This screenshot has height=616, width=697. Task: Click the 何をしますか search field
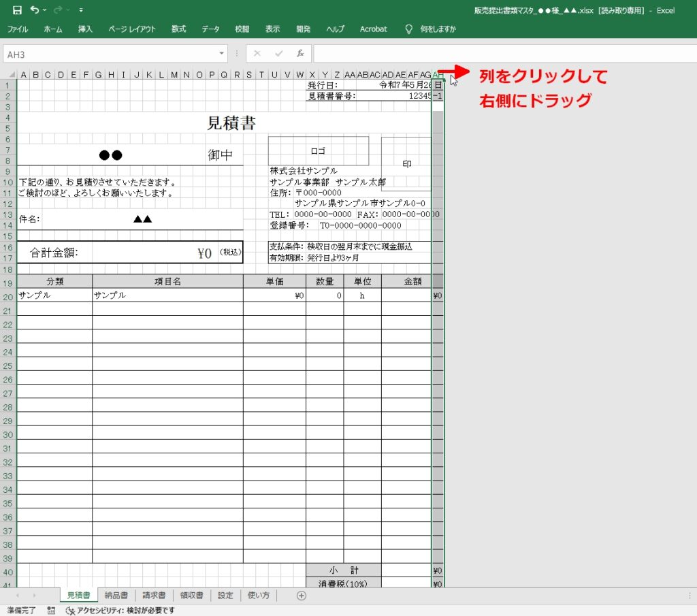coord(438,29)
